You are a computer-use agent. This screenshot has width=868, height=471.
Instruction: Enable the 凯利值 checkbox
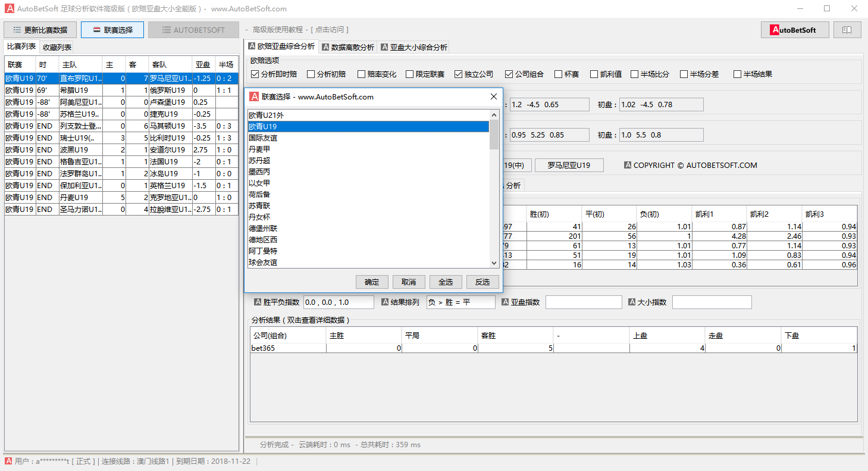point(606,74)
